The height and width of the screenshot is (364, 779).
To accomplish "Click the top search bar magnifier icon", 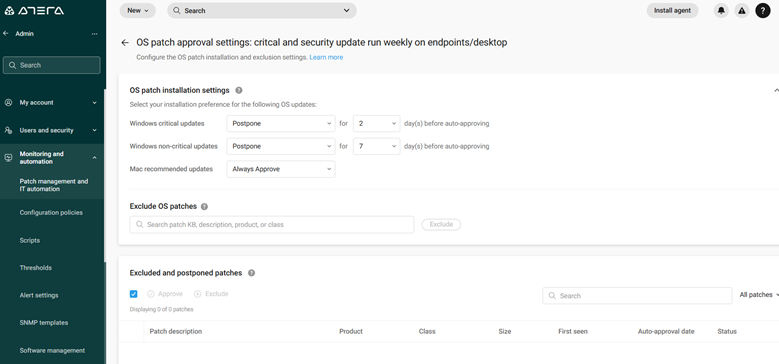I will (176, 10).
